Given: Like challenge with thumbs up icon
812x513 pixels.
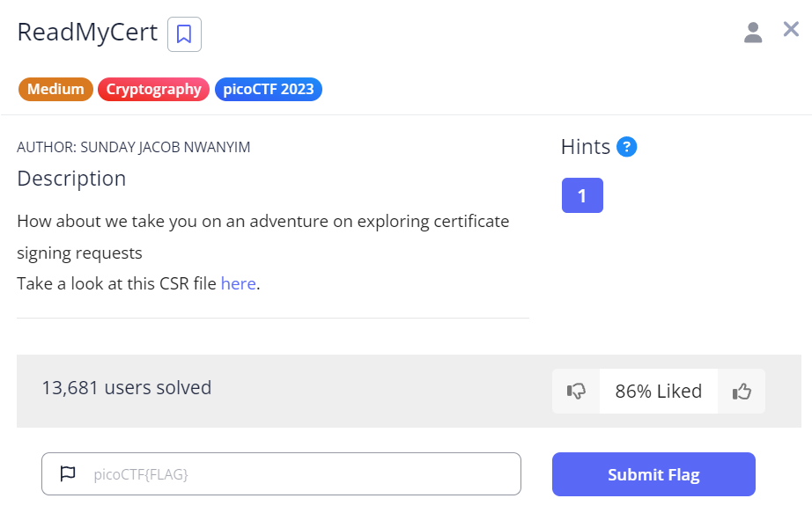Looking at the screenshot, I should coord(742,392).
